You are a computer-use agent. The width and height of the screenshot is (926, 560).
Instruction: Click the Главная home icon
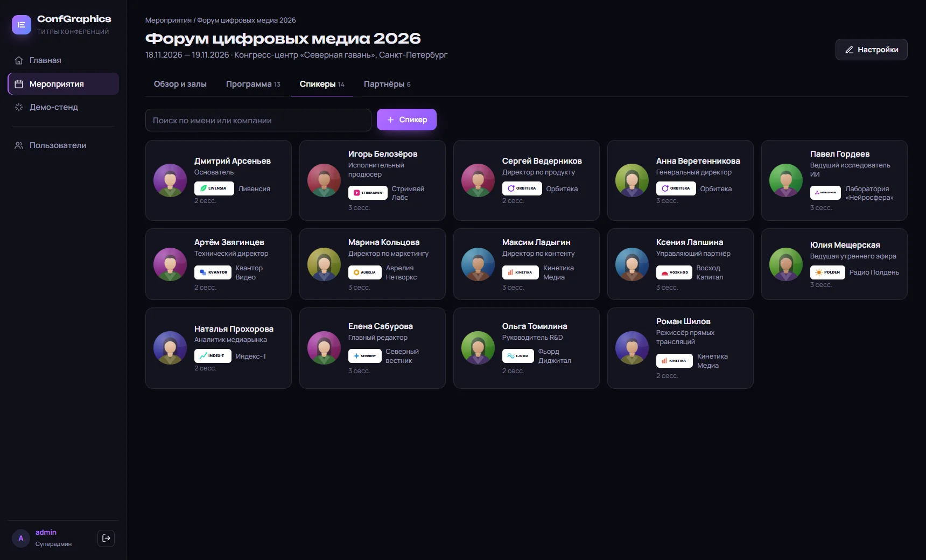tap(19, 60)
